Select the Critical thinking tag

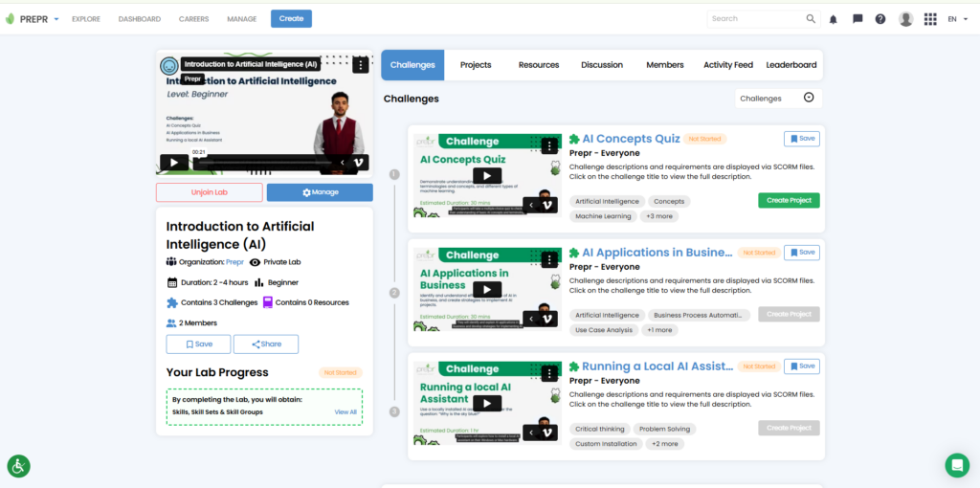pos(599,429)
